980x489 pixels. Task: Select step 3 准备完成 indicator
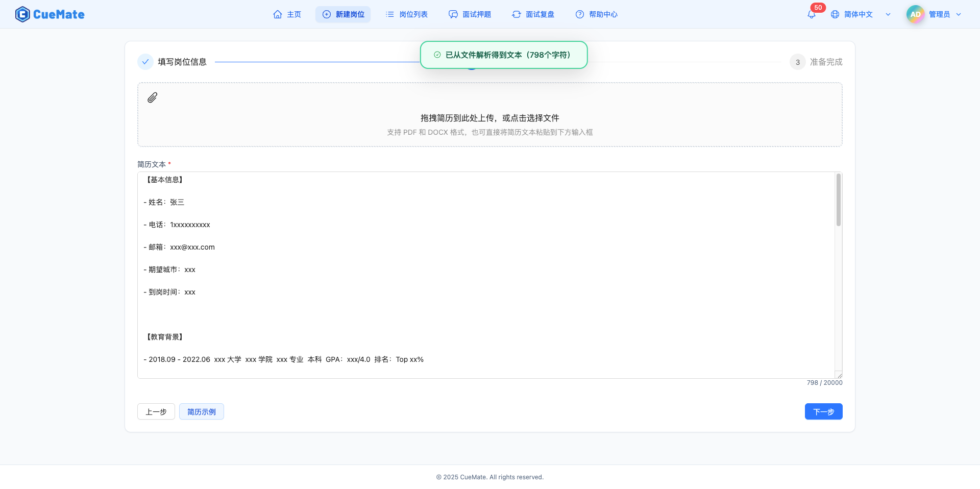pos(797,62)
